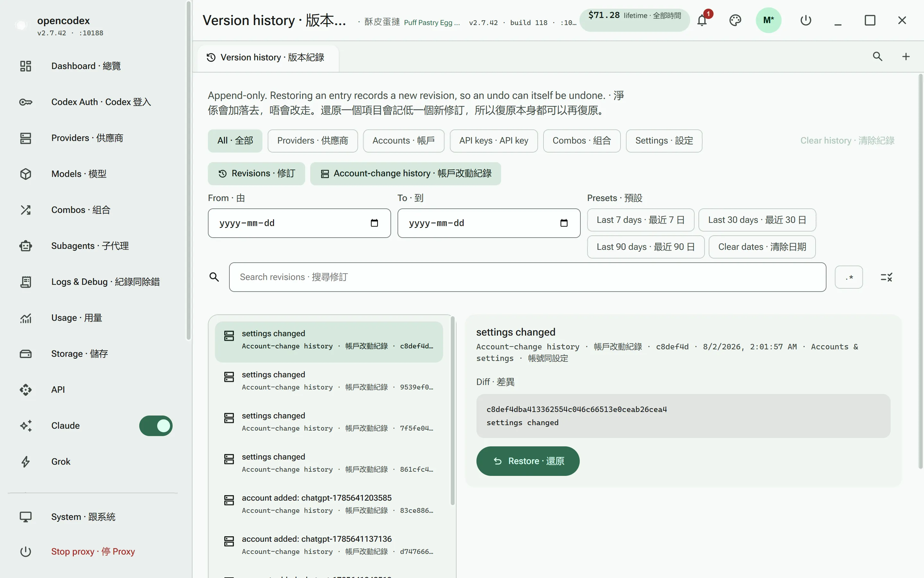Select settings changed entry 861cfc4

[x=329, y=465]
